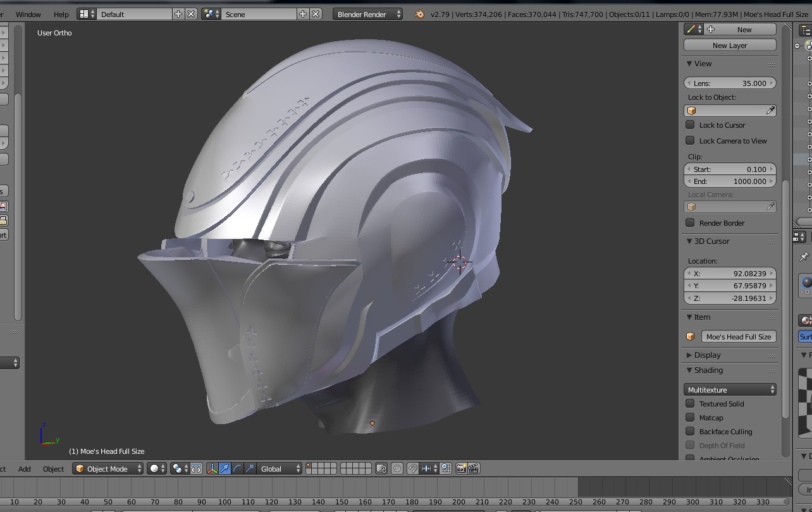This screenshot has height=512, width=812.
Task: Add a new scene
Action: [x=303, y=14]
